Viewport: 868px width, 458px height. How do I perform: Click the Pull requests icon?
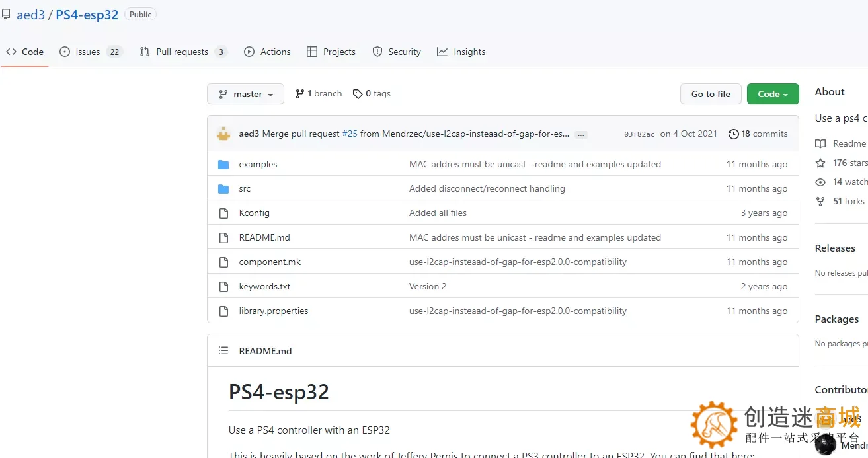(145, 52)
